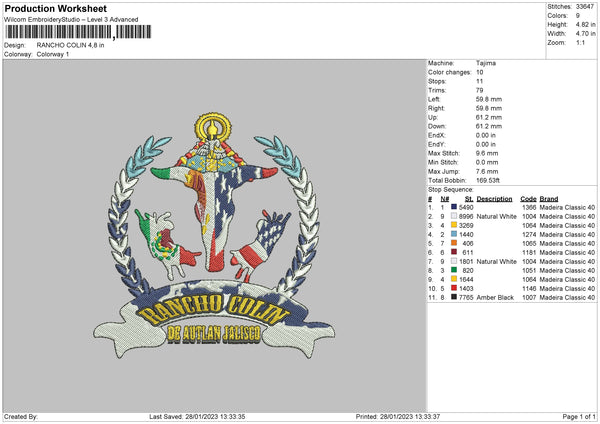Click the Machine value 'Tajima'
600x424 pixels.
(x=486, y=63)
